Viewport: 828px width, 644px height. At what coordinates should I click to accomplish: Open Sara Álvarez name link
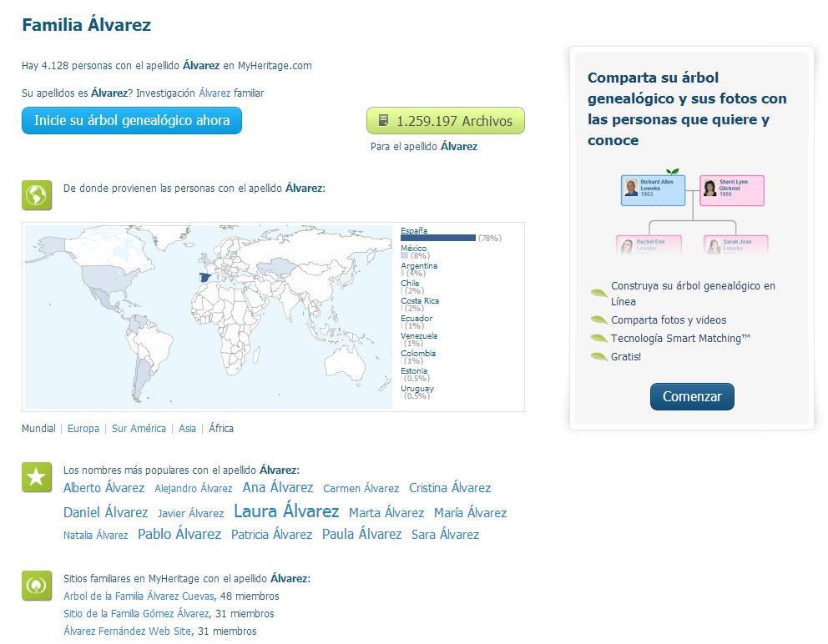tap(445, 535)
